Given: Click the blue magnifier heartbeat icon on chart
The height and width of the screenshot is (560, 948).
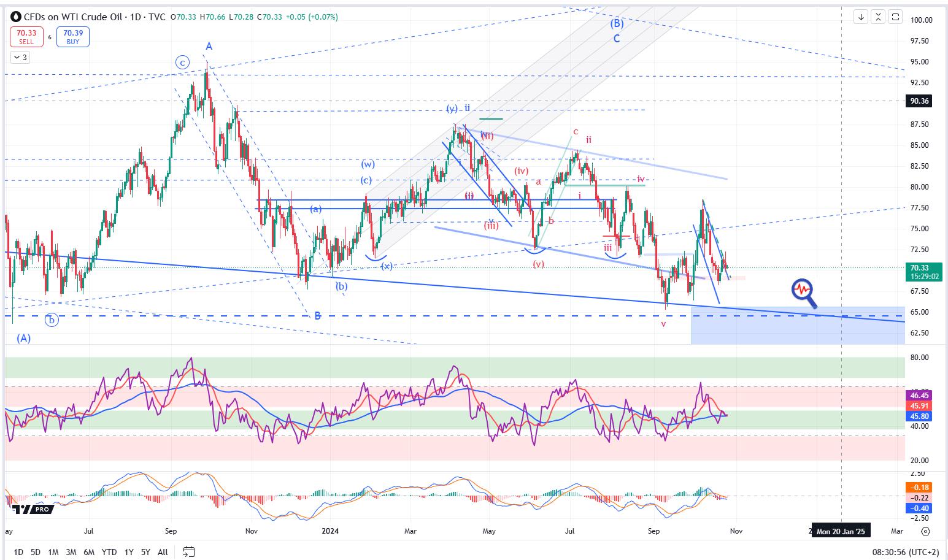Looking at the screenshot, I should coord(804,292).
